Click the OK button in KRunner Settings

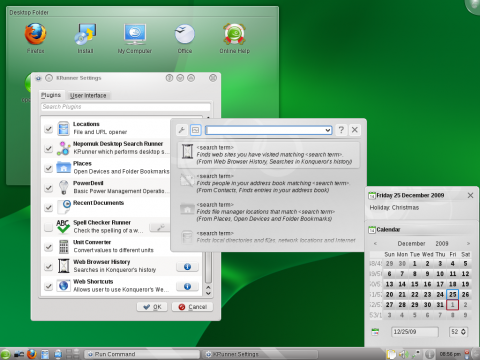(x=152, y=307)
